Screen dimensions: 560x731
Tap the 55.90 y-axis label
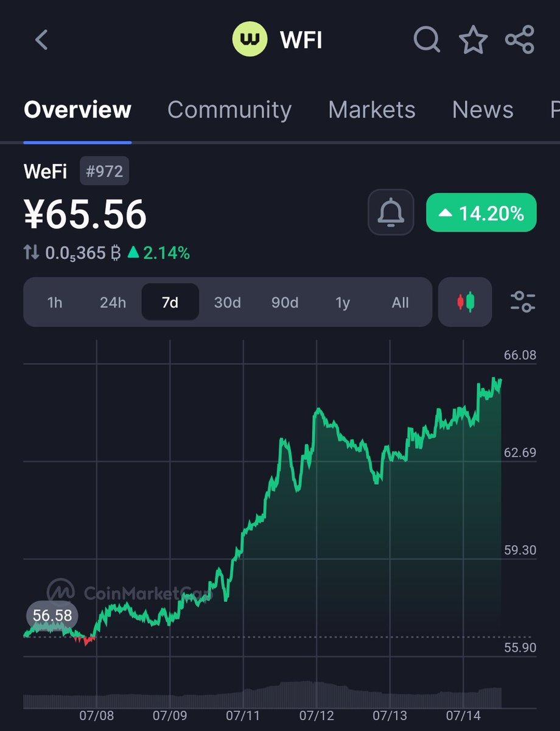coord(520,648)
